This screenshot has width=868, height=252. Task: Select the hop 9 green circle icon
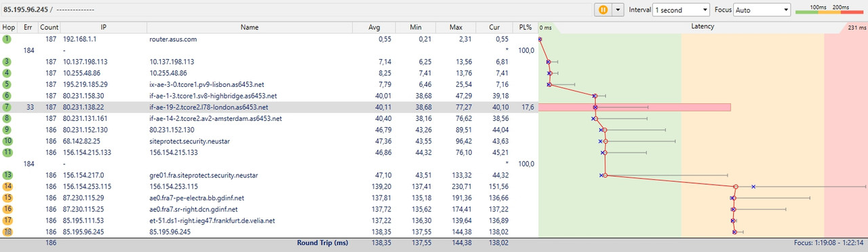tap(7, 130)
